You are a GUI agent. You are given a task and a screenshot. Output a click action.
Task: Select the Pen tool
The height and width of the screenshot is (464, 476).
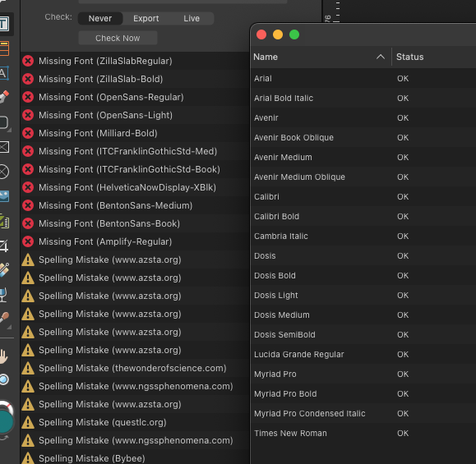(x=4, y=98)
